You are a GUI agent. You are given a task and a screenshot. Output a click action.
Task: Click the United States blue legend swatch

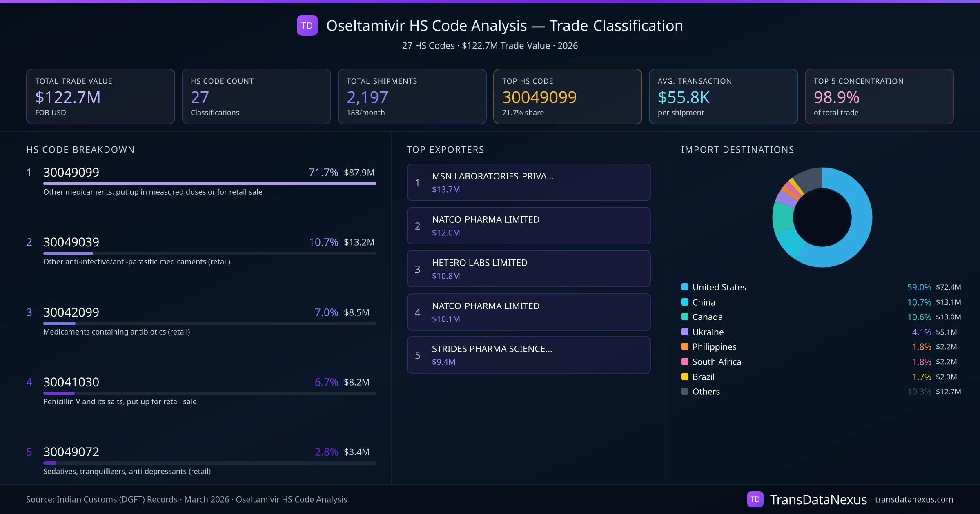pos(685,287)
